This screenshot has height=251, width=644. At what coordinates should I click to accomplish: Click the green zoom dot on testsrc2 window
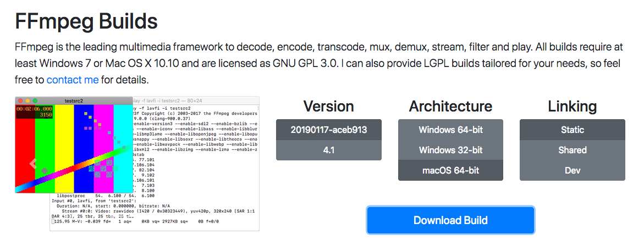(x=35, y=101)
